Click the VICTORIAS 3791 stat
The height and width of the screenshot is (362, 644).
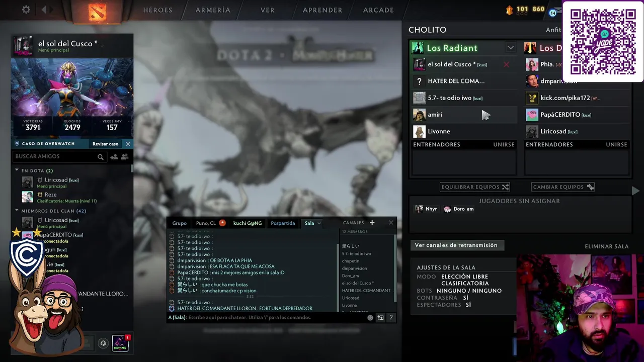(x=33, y=125)
